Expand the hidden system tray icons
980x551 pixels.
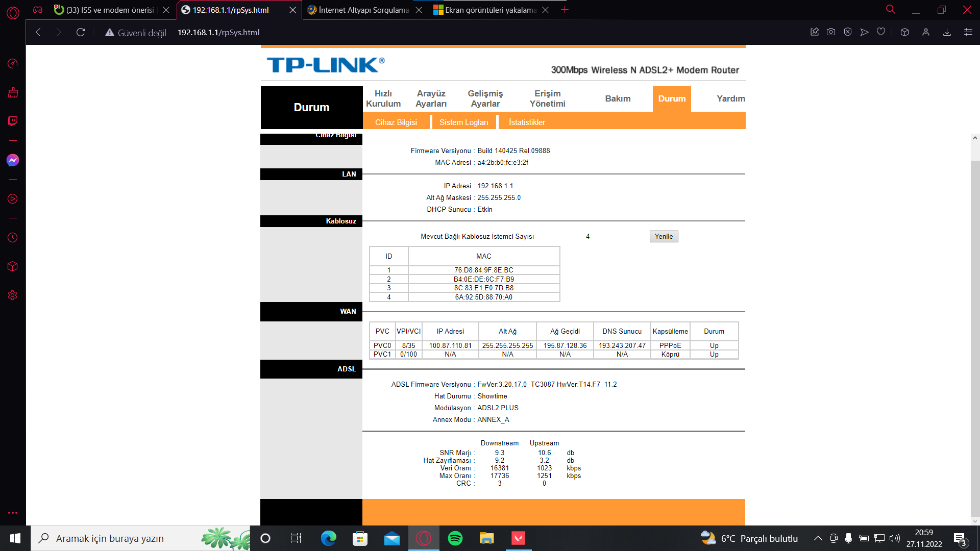pos(818,538)
